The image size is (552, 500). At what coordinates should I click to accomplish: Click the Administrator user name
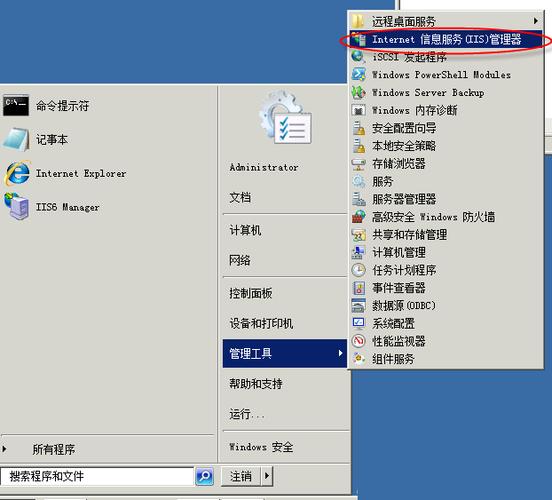coord(264,167)
